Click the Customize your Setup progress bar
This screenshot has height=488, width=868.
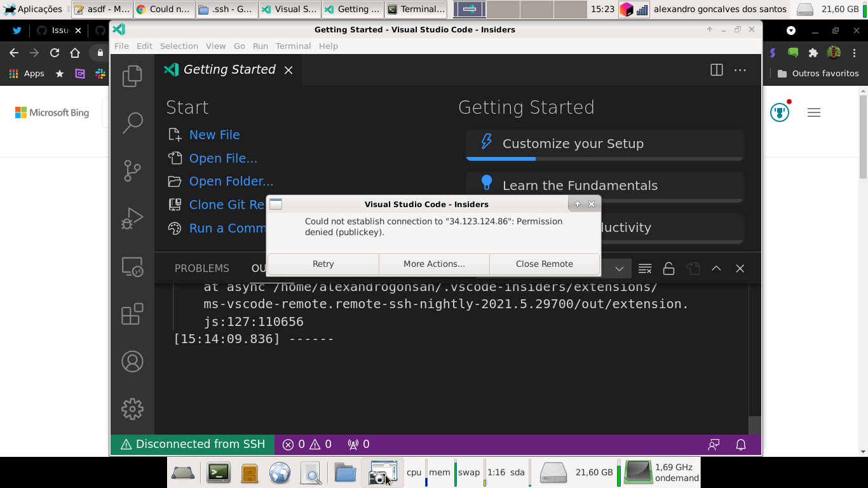[x=604, y=158]
